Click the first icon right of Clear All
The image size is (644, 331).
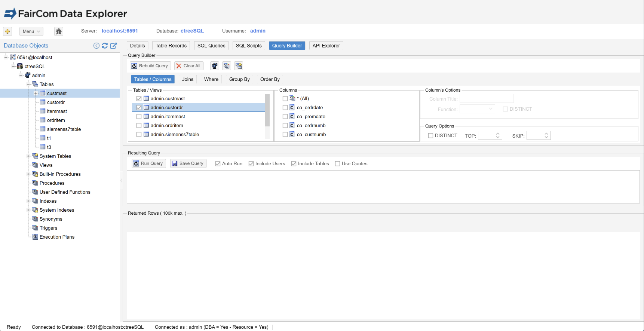click(x=215, y=66)
